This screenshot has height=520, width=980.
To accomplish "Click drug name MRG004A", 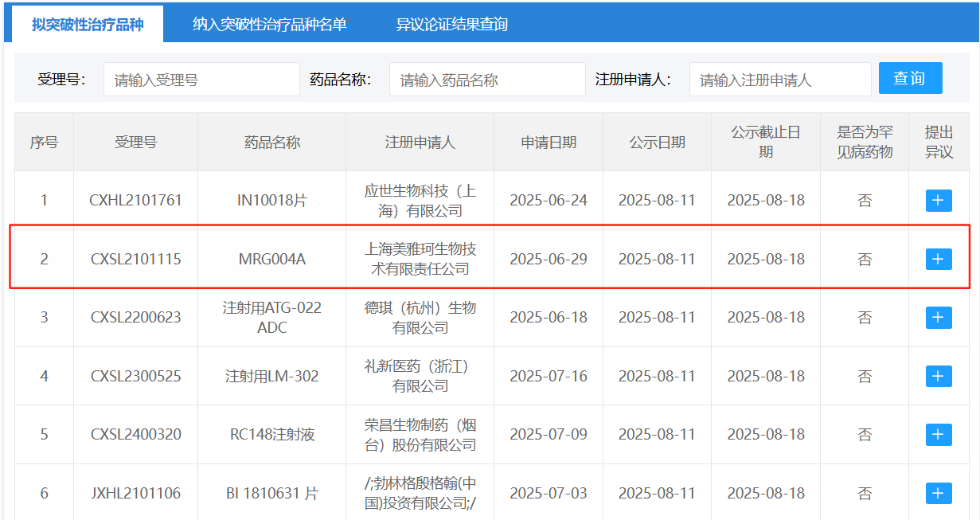I will (x=272, y=259).
